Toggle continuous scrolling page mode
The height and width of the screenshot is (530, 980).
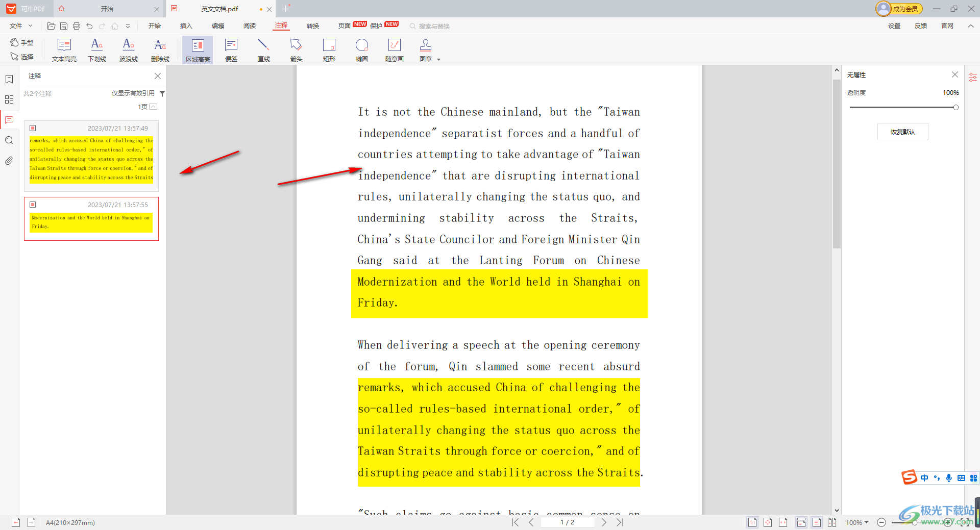[x=801, y=522]
